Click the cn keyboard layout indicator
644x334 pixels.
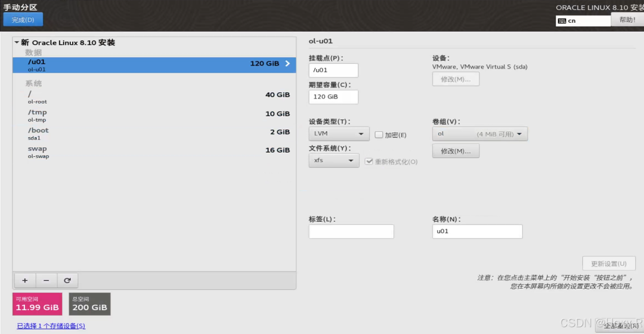click(x=583, y=21)
